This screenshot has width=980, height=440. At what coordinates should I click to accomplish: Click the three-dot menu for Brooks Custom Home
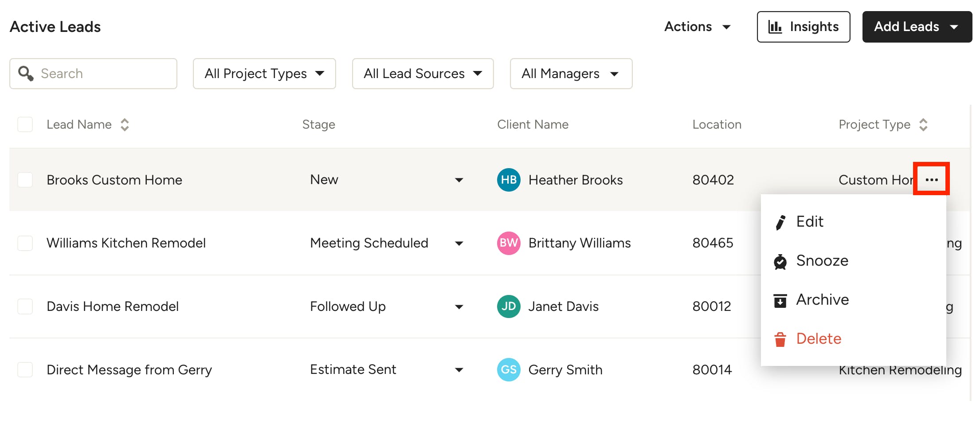931,179
